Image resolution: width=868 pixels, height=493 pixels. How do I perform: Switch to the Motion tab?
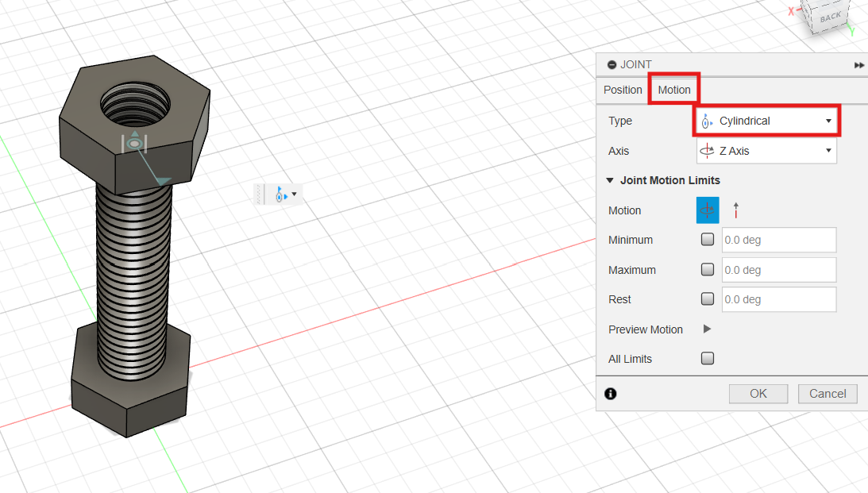point(673,90)
